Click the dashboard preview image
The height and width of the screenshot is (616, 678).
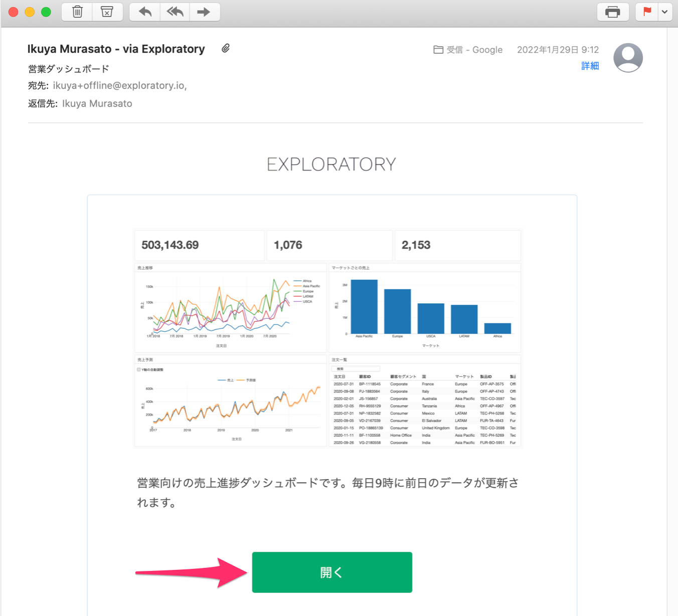click(327, 338)
